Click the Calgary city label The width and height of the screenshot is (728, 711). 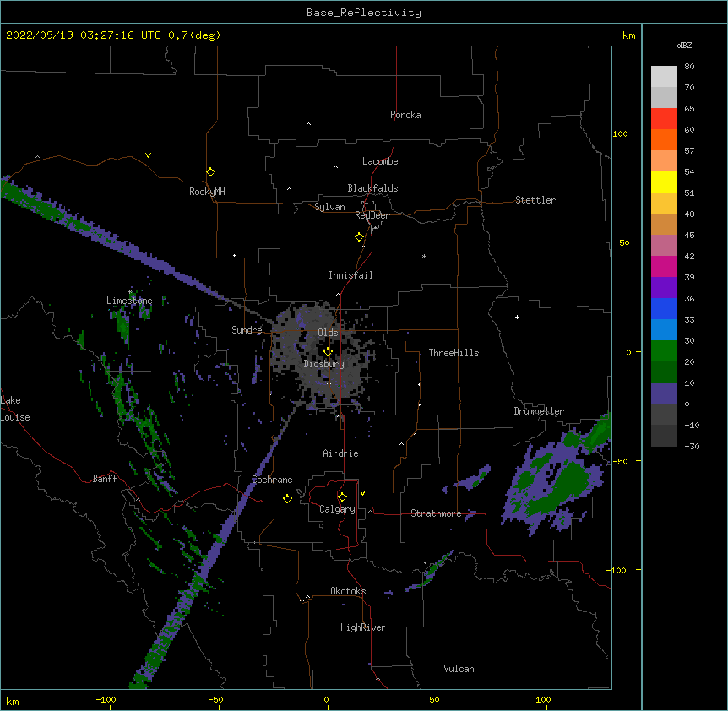click(337, 509)
